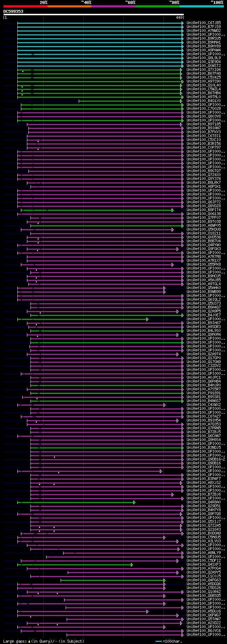Select the UniRef100_B7FKV3 label
Viewport: 227px width, 644px height.
204,132
